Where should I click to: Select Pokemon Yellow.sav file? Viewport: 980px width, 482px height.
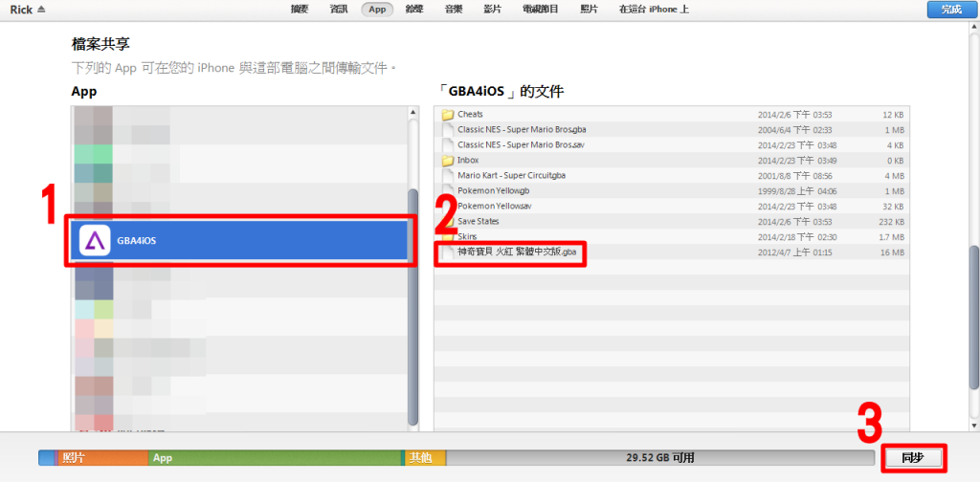[x=671, y=206]
